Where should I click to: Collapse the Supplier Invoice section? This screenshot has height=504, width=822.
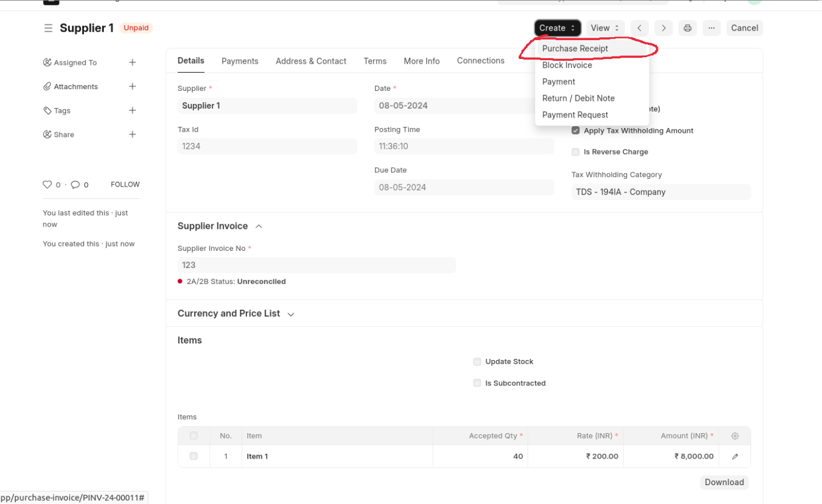[259, 227]
